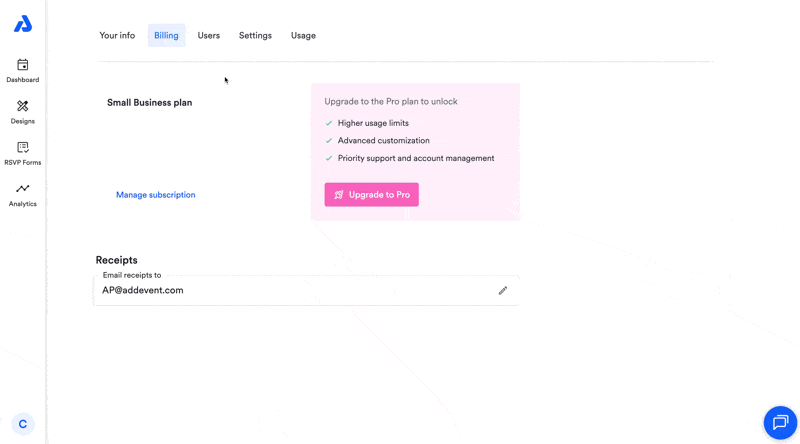Click Upgrade to the Pro plan text
The width and height of the screenshot is (800, 444).
[391, 102]
